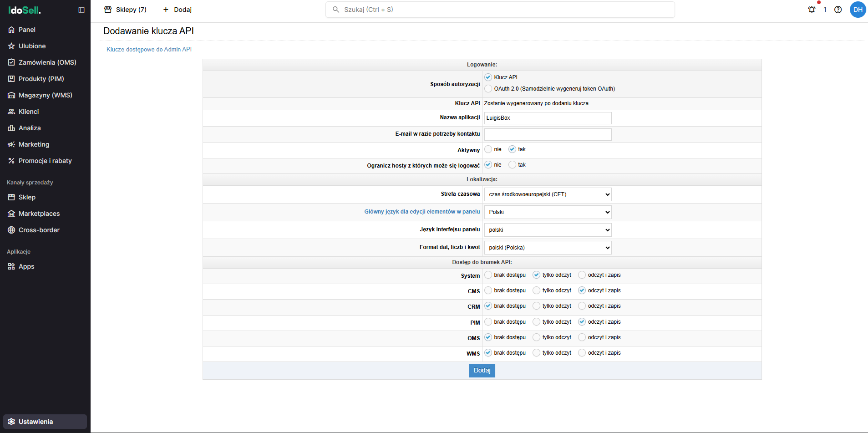Open the Sklepy (7) menu

click(x=126, y=9)
